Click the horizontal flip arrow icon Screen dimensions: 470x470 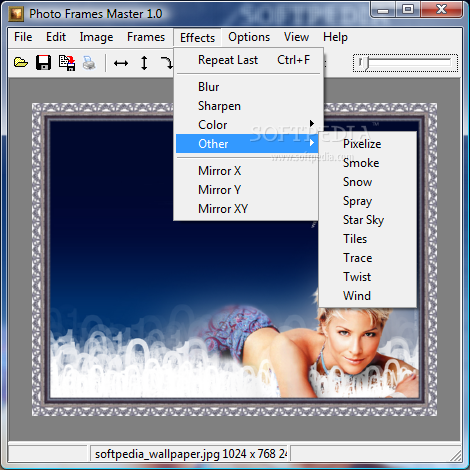pos(121,63)
